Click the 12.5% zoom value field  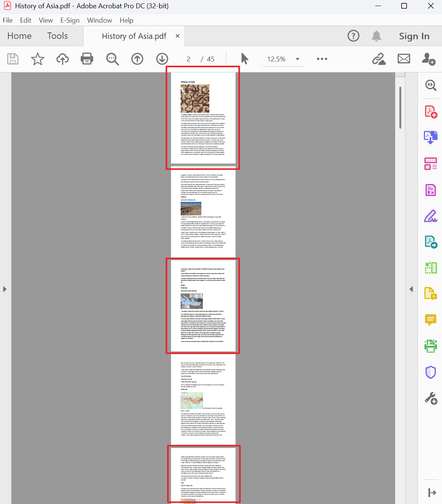(276, 59)
